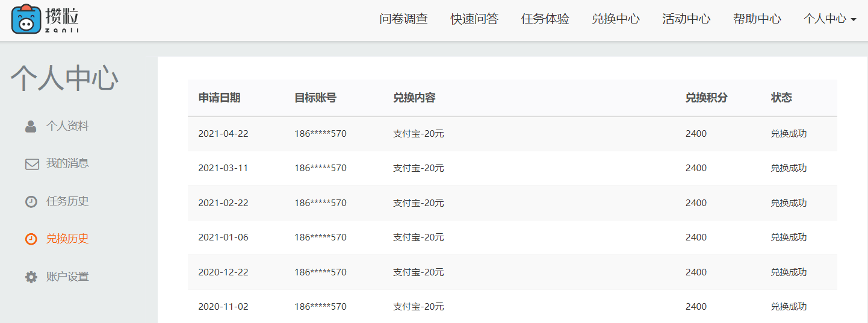Select 兑换历史 in the sidebar
This screenshot has height=323, width=868.
(x=67, y=239)
